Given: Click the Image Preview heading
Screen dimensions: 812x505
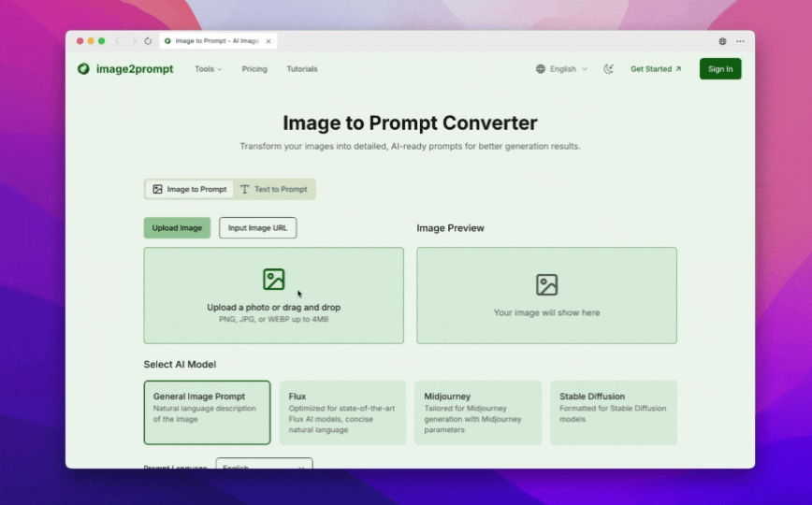Looking at the screenshot, I should (x=451, y=228).
